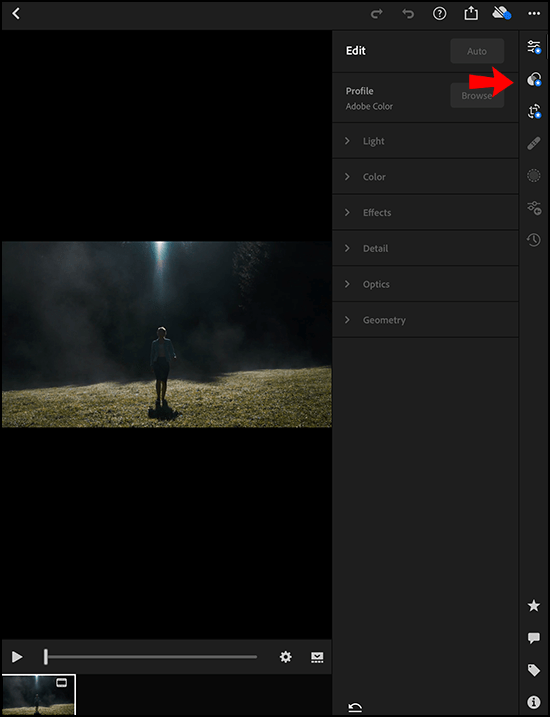Click the Auto button
The height and width of the screenshot is (717, 550).
point(477,51)
